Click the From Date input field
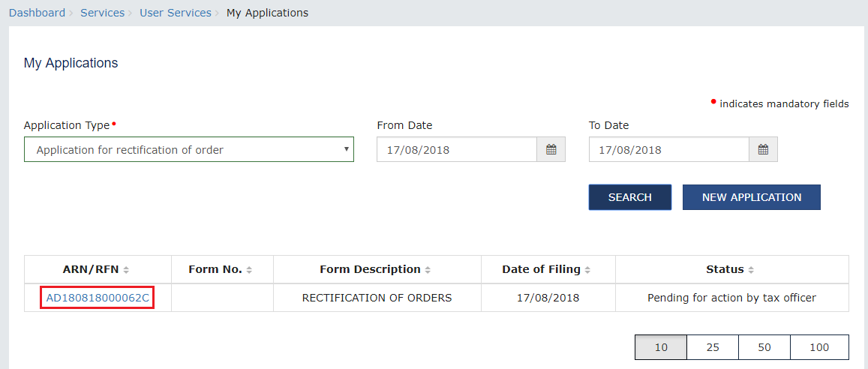The height and width of the screenshot is (369, 868). [x=456, y=150]
